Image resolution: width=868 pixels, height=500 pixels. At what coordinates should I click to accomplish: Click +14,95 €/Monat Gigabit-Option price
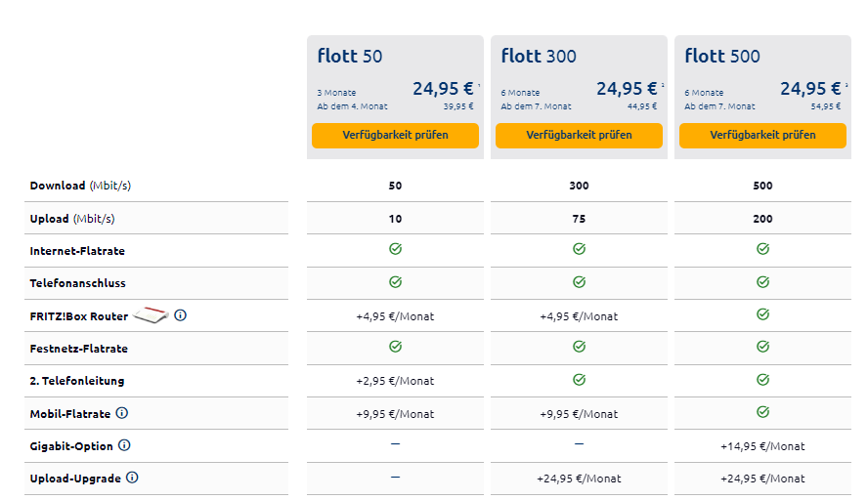[x=762, y=446]
